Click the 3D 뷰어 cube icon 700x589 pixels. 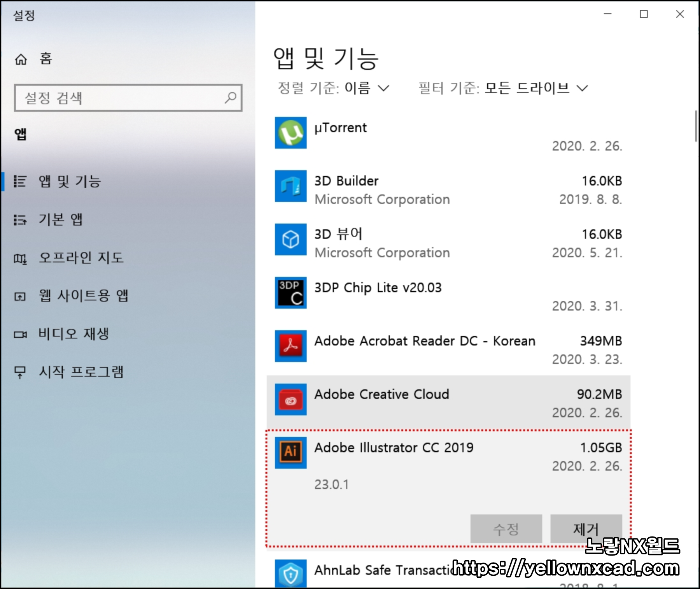pos(290,239)
